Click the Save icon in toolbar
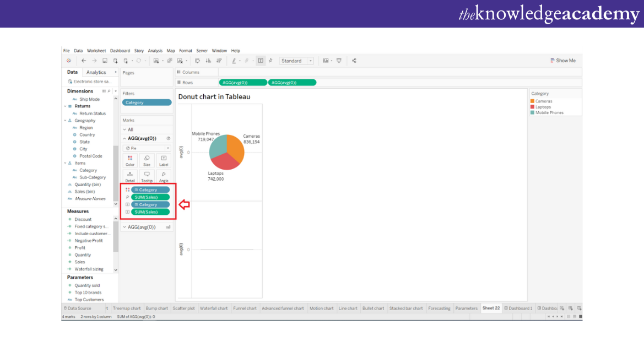 [x=105, y=61]
